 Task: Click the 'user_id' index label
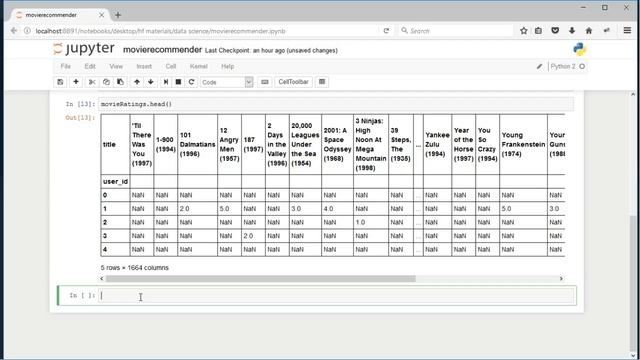[x=115, y=182]
